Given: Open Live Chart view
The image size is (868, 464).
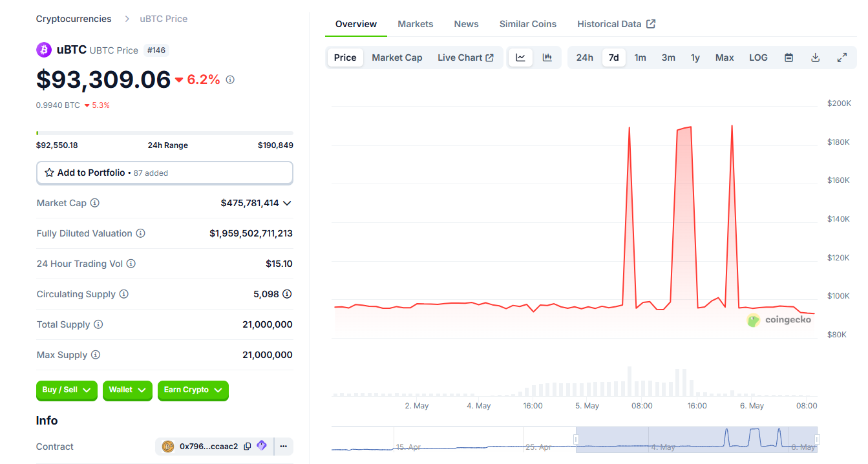Looking at the screenshot, I should pos(465,58).
